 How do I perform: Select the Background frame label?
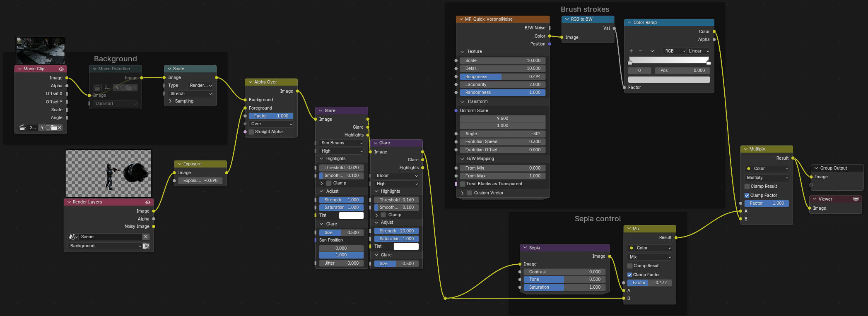pyautogui.click(x=116, y=59)
